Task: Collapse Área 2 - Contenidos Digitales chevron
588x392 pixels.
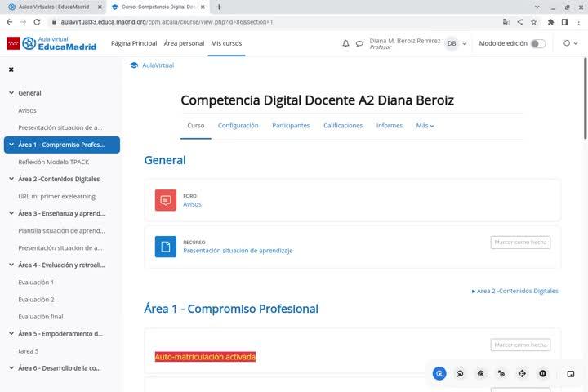Action: pos(11,179)
